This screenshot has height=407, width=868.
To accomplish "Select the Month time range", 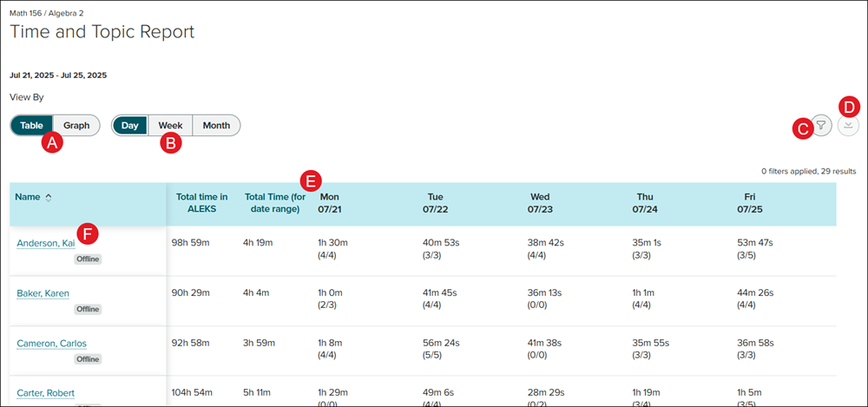I will [x=216, y=125].
